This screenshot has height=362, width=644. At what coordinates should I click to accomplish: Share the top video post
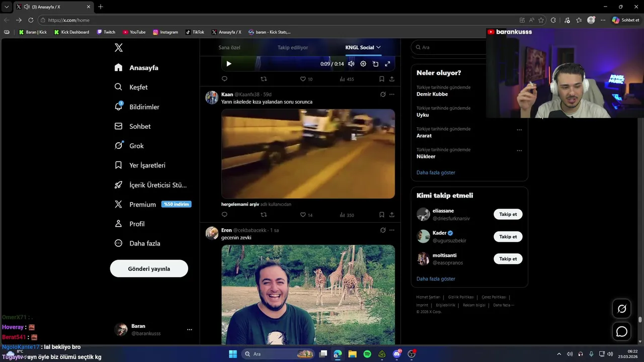[392, 79]
